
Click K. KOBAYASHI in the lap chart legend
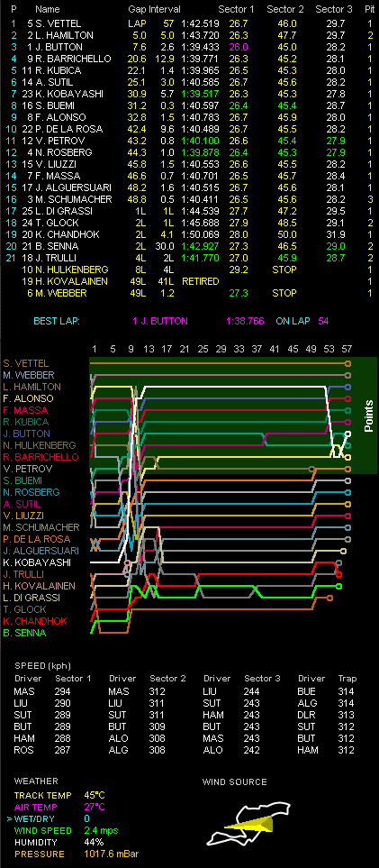37,562
